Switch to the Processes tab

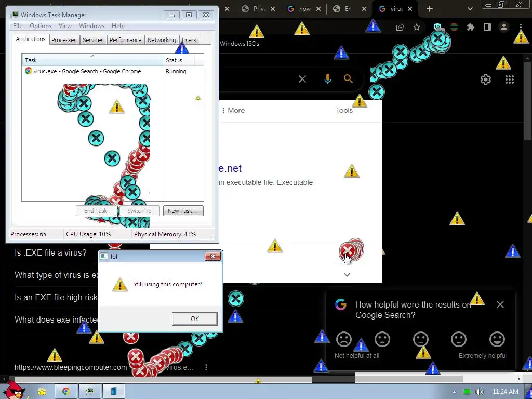[x=64, y=40]
